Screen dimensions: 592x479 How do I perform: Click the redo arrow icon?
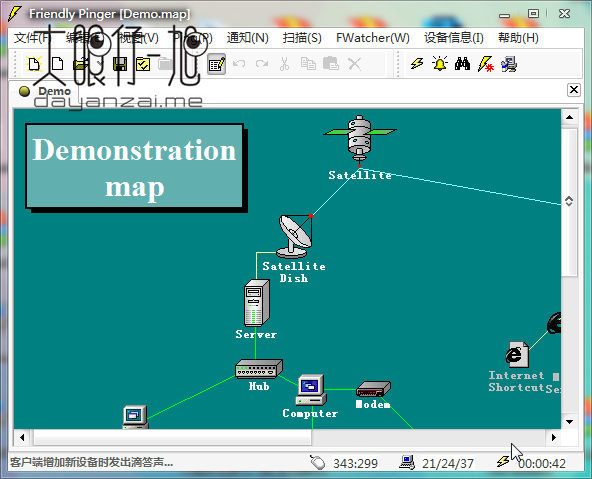click(262, 64)
